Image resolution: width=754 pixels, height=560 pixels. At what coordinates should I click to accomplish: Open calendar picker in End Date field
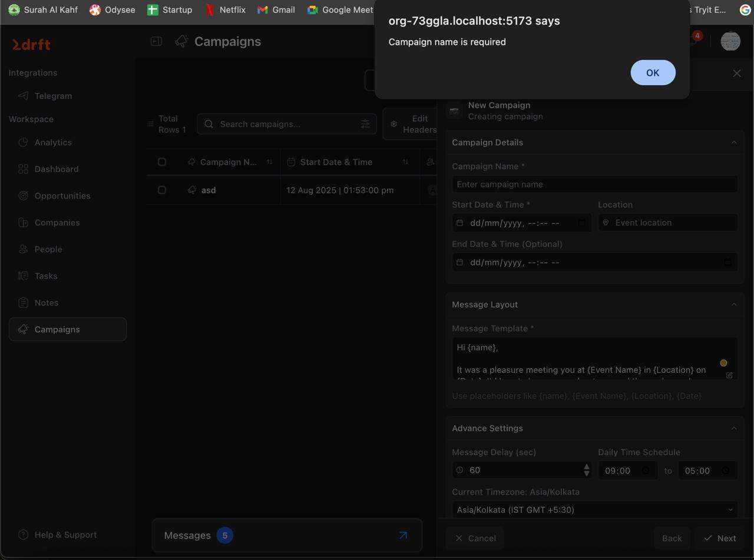pyautogui.click(x=727, y=262)
